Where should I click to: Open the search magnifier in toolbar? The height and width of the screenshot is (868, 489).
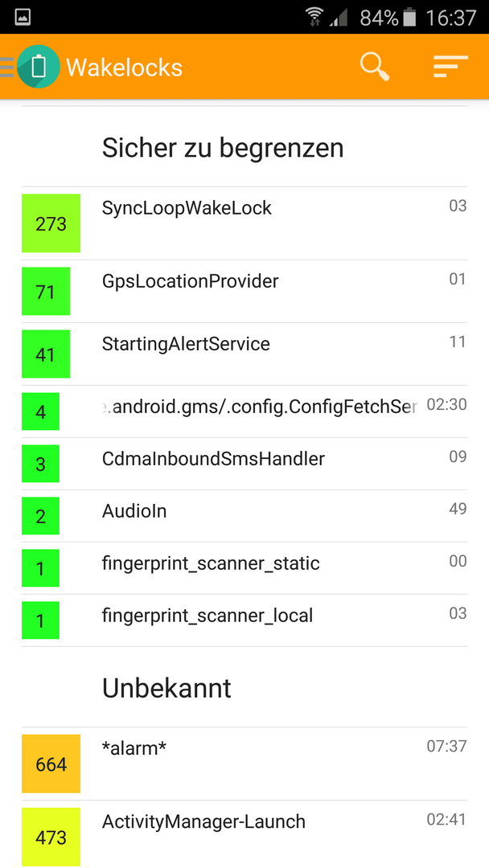tap(375, 67)
